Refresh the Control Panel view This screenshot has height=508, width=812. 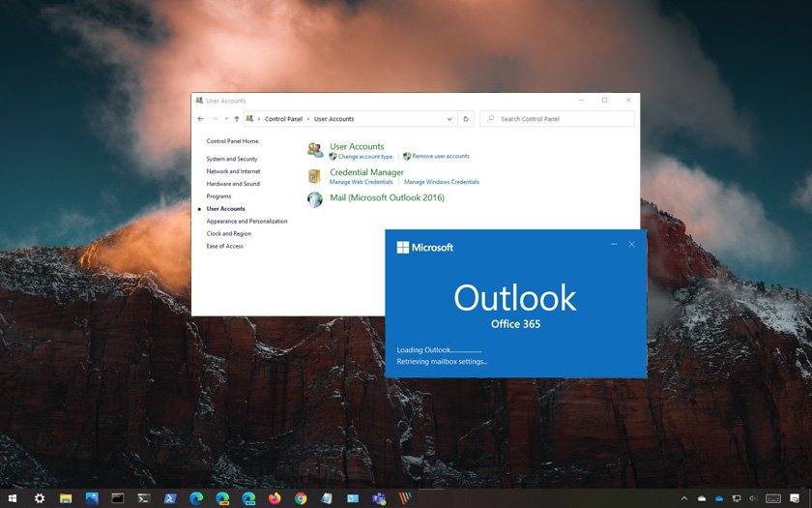(x=466, y=119)
